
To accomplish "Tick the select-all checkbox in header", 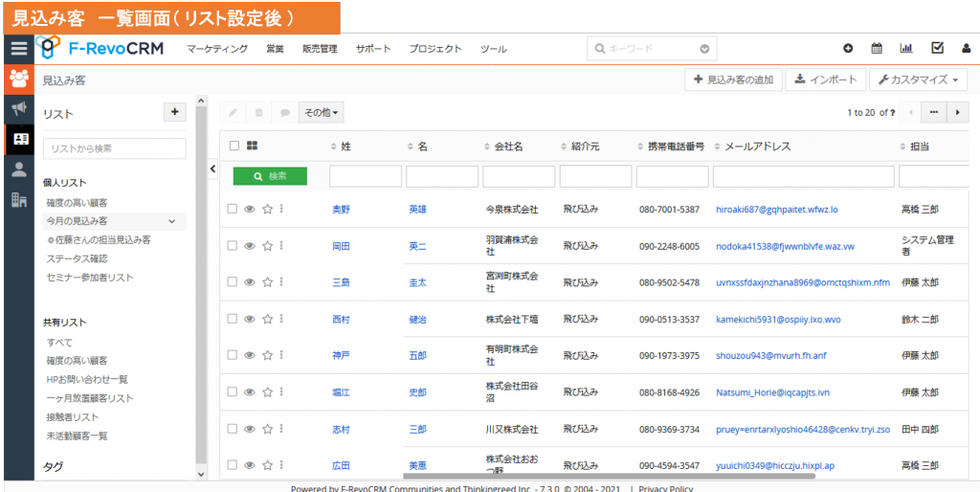I will pos(234,145).
